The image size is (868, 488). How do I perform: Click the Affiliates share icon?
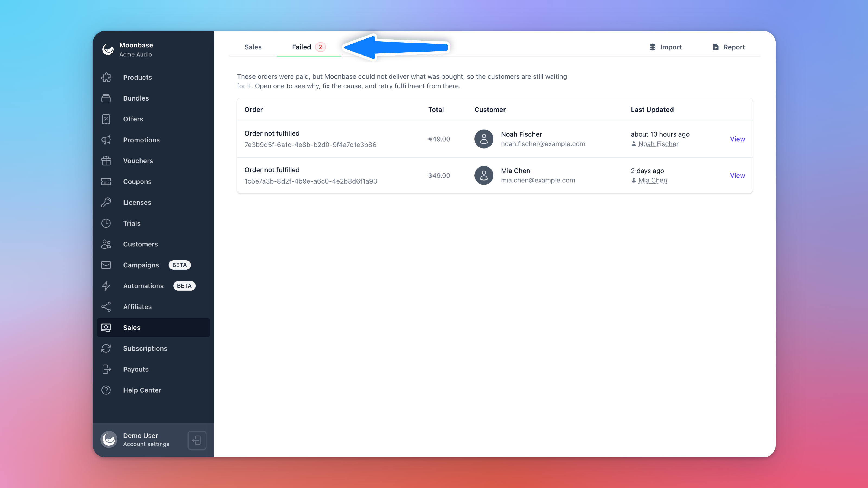pyautogui.click(x=106, y=307)
